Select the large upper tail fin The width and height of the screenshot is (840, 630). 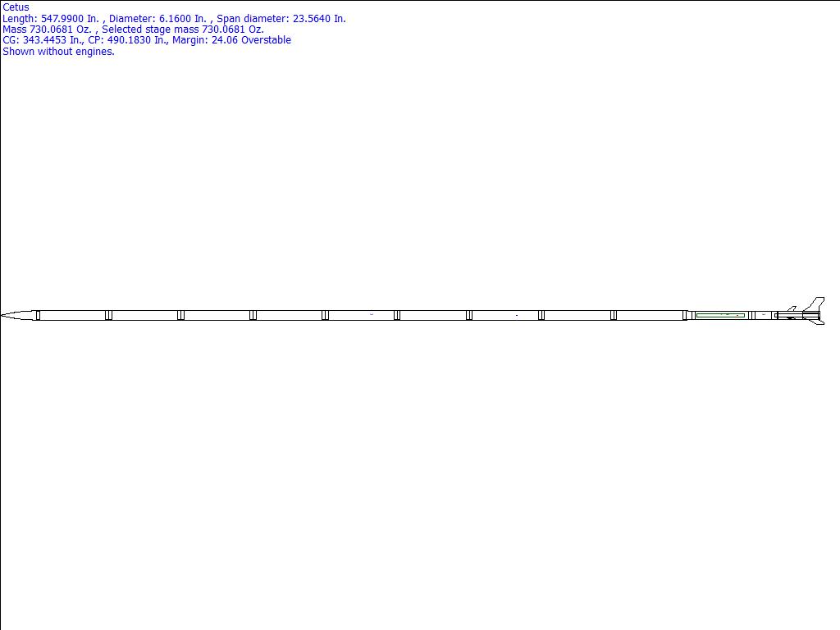[x=815, y=304]
